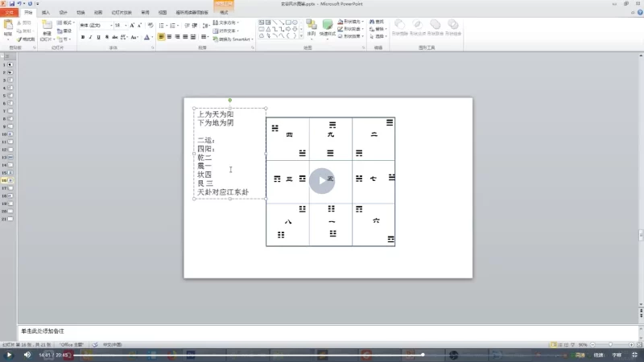Toggle italic formatting
Viewport: 644px width, 362px height.
click(92, 37)
